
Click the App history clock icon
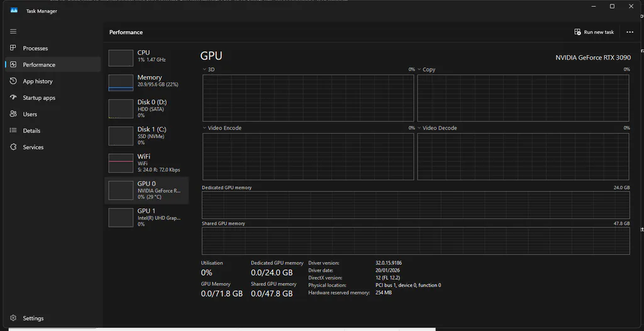[13, 81]
